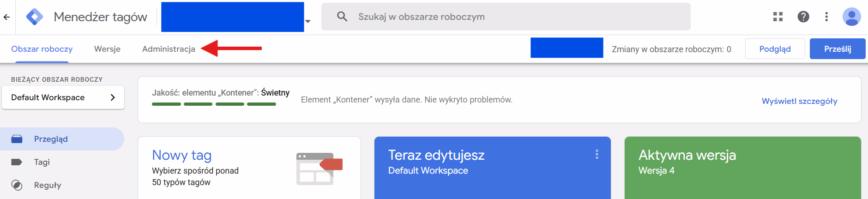This screenshot has width=868, height=199.
Task: Go back using the left arrow icon
Action: [x=6, y=17]
